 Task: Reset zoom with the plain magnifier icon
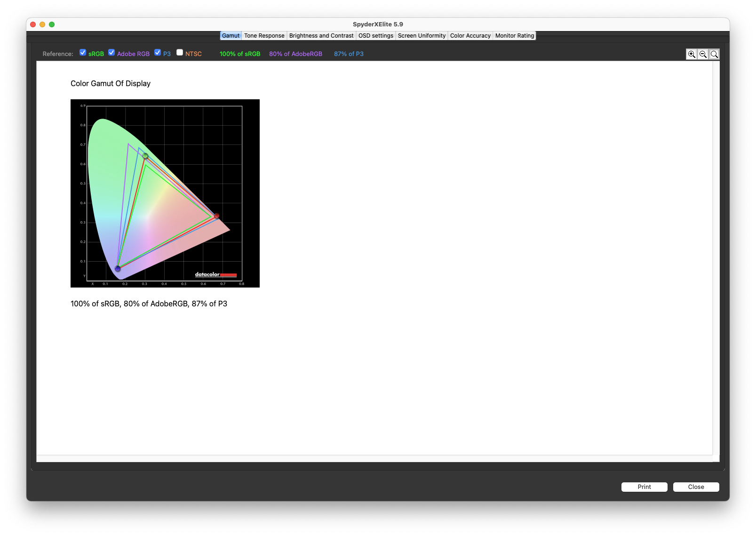(x=714, y=54)
